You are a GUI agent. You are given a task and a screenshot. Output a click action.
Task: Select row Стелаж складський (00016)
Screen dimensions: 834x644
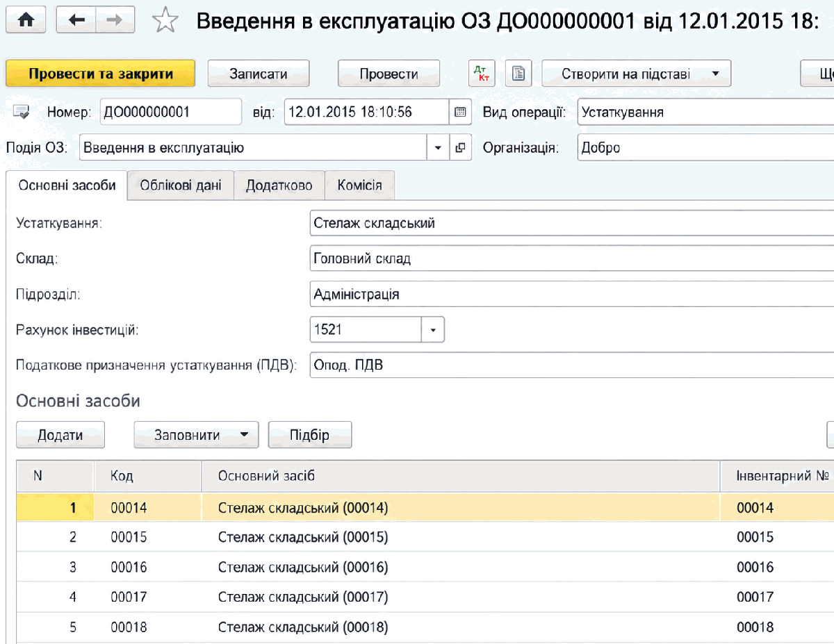(425, 567)
